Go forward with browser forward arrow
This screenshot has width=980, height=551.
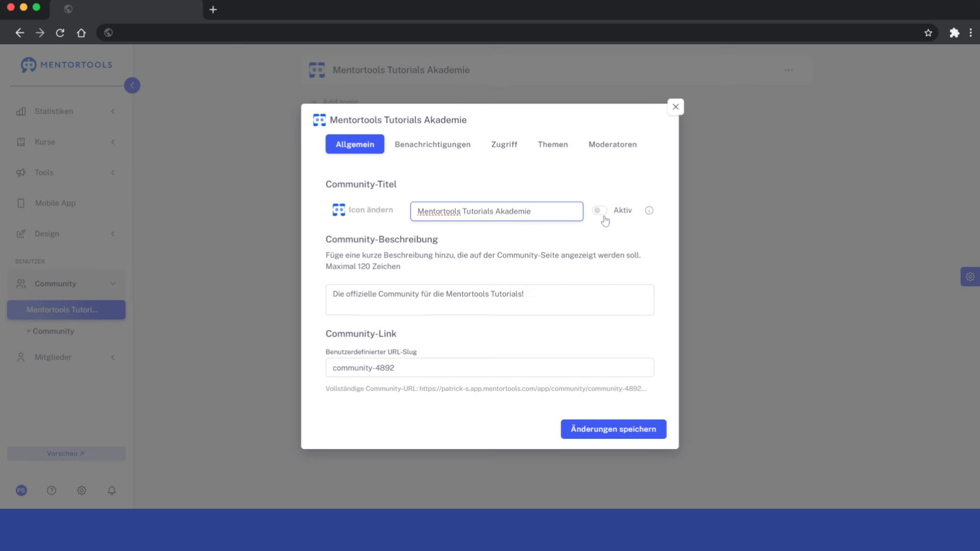[40, 33]
